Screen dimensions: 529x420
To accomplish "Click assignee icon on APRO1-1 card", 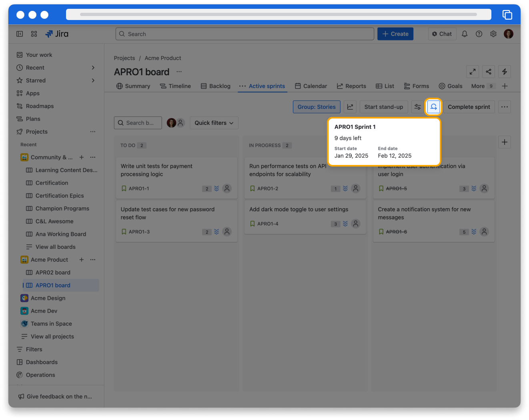I will point(227,188).
